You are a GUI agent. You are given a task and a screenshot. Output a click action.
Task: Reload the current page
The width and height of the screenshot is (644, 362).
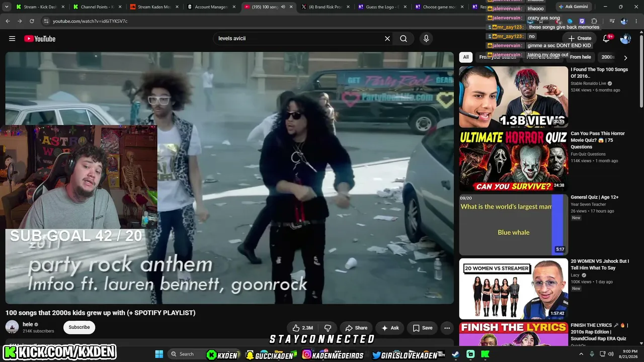(x=32, y=21)
